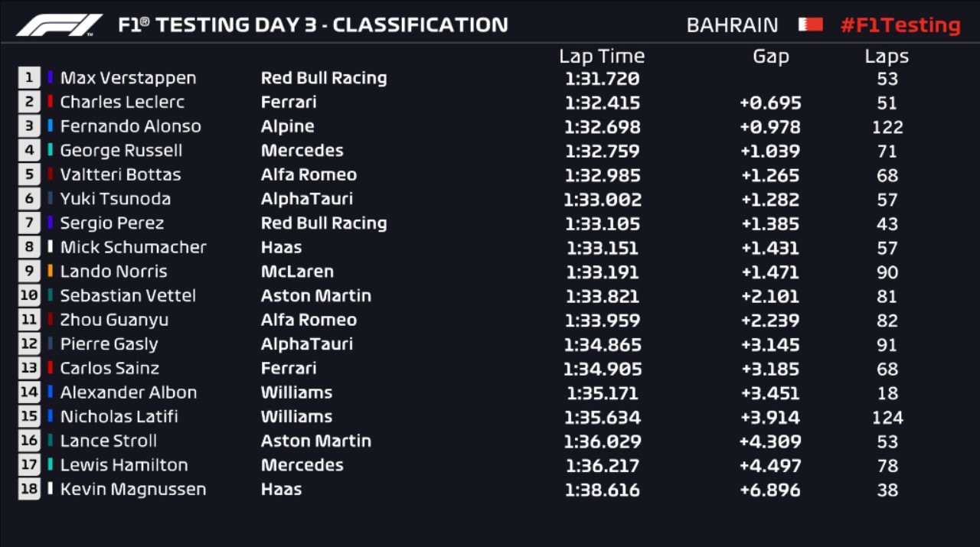Click the BAHRAIN location label
The image size is (980, 547).
tap(732, 25)
